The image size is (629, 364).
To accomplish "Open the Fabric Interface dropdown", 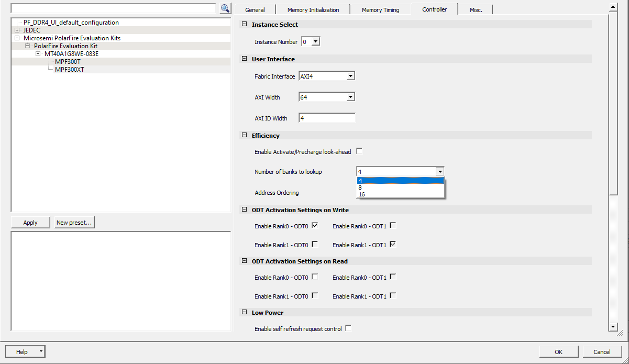I will [x=351, y=76].
